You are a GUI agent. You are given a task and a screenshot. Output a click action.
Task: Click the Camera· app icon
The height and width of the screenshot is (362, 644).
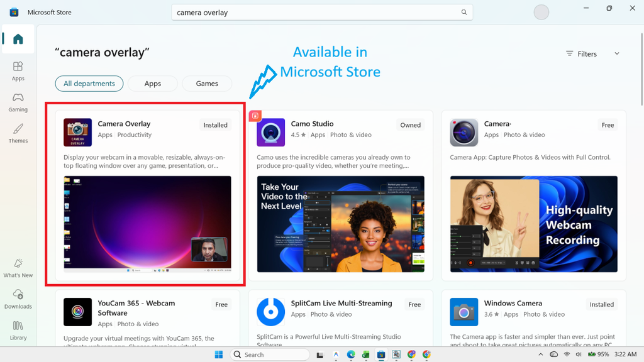pyautogui.click(x=464, y=132)
